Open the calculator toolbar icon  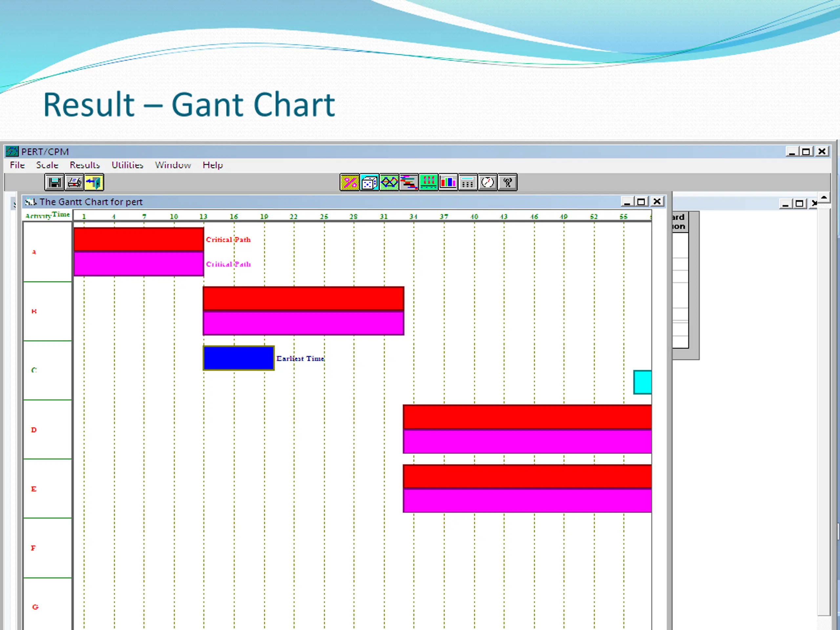coord(468,183)
